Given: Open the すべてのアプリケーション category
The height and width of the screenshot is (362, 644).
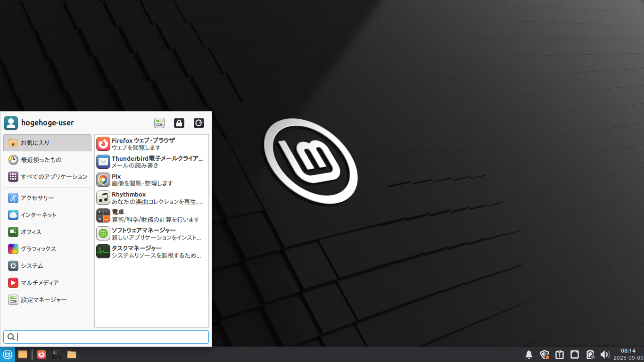Looking at the screenshot, I should pyautogui.click(x=47, y=177).
